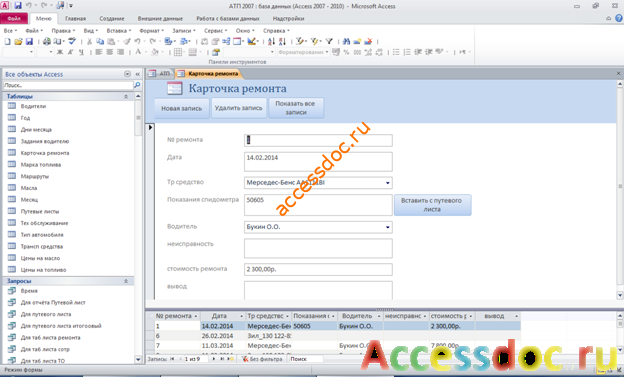Open the Файл ribbon tab
The image size is (624, 377).
click(x=14, y=19)
